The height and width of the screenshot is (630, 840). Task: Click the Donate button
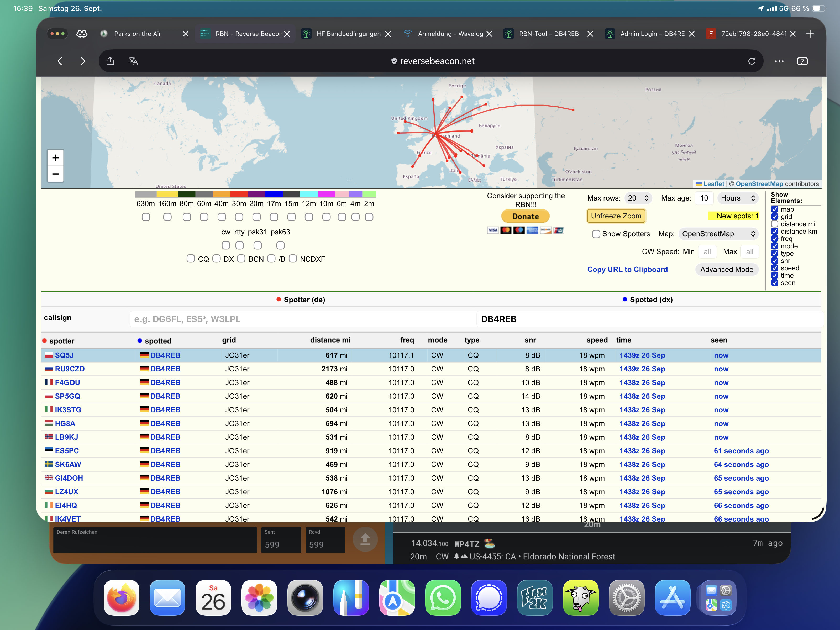point(526,217)
